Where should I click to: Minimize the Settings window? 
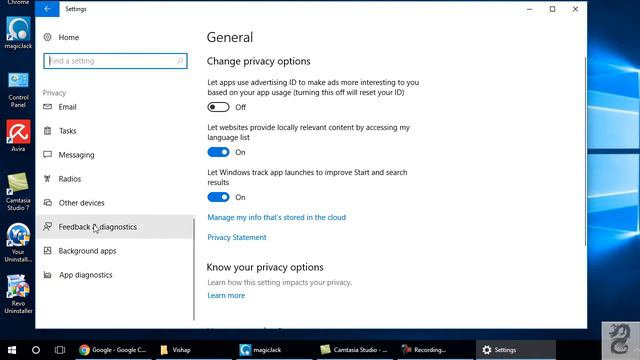pos(529,9)
